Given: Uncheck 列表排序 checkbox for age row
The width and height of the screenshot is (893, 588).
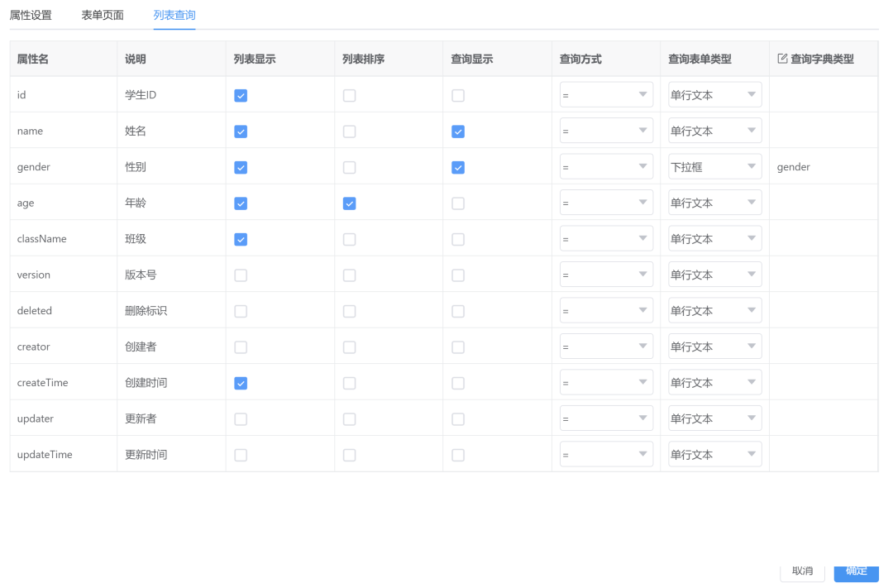Looking at the screenshot, I should tap(350, 203).
